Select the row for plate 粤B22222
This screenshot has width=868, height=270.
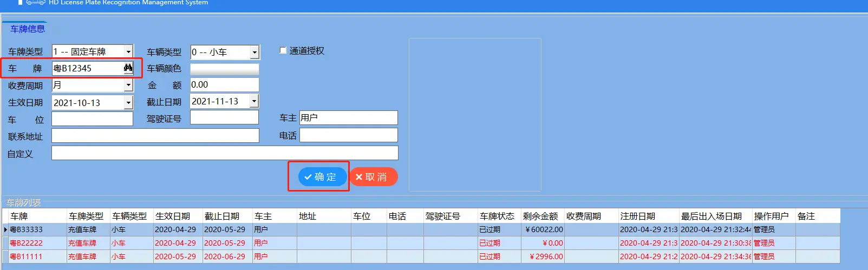point(421,243)
